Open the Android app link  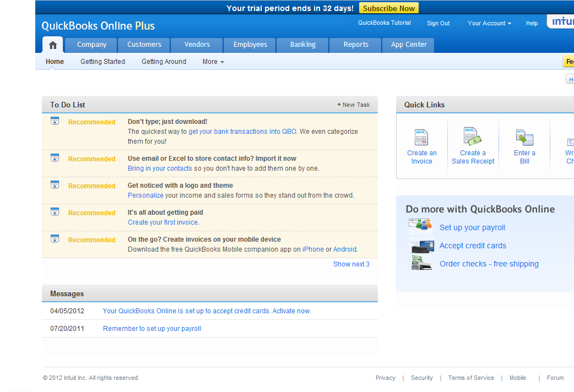tap(345, 249)
